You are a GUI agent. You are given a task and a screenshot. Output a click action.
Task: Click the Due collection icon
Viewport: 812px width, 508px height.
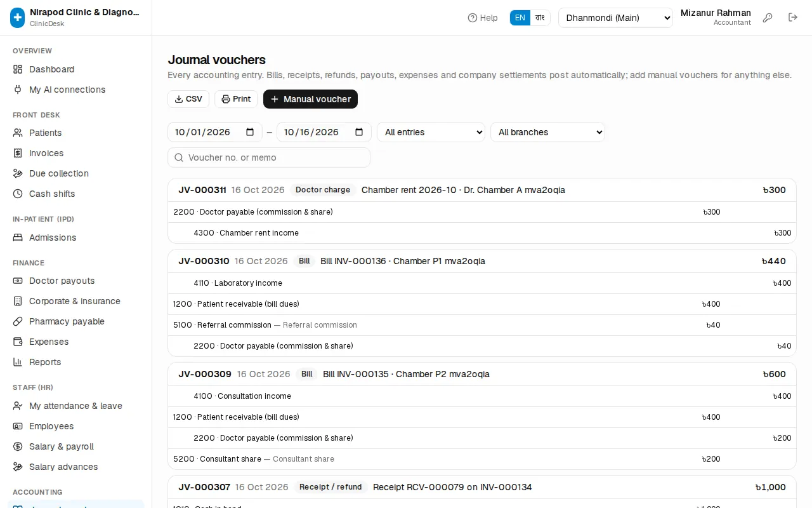[x=18, y=173]
